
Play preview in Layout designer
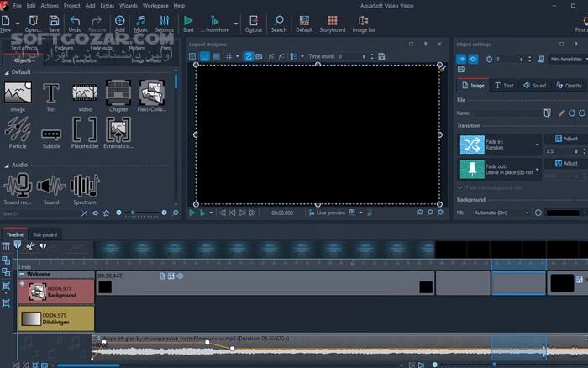pyautogui.click(x=192, y=213)
